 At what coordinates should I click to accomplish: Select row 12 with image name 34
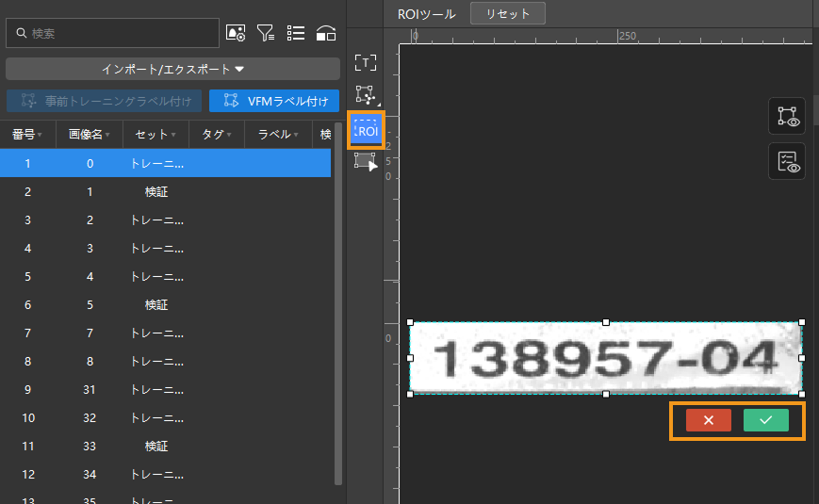click(166, 474)
